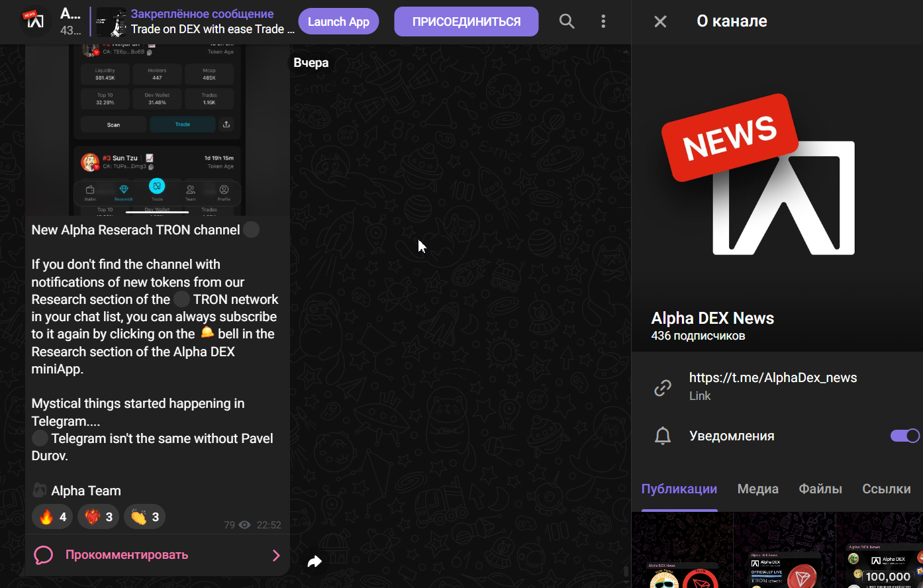Open the https://t.me/AlphaDex_news link

(773, 377)
